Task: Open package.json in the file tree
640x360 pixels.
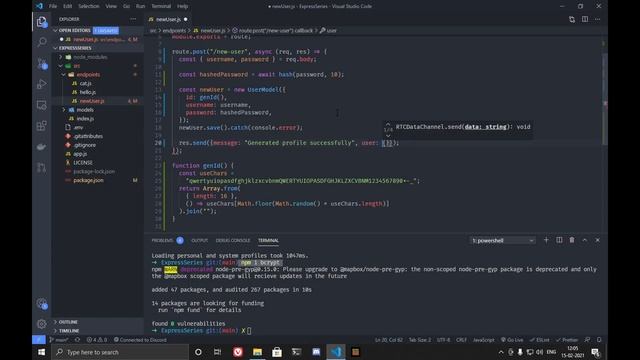Action: 88,180
